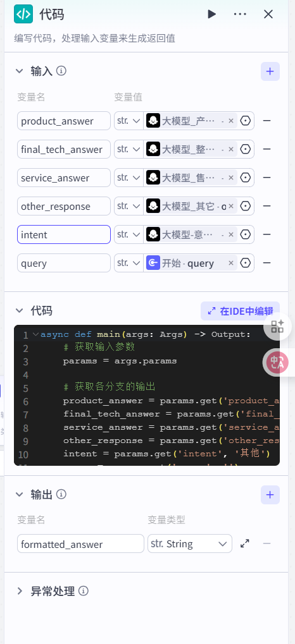Edit the final_tech_answer variable name field
The image size is (295, 644).
(x=64, y=149)
